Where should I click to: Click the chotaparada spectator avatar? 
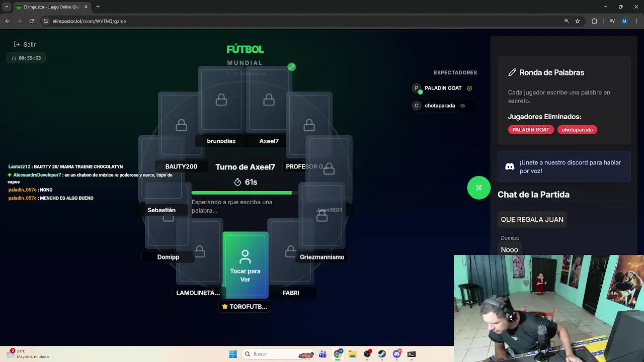click(x=416, y=106)
